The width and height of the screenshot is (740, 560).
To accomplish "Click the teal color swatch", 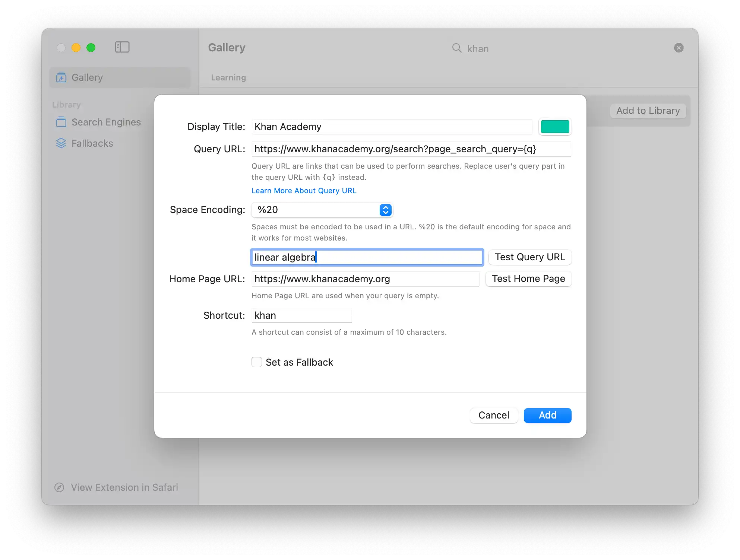I will [x=555, y=127].
